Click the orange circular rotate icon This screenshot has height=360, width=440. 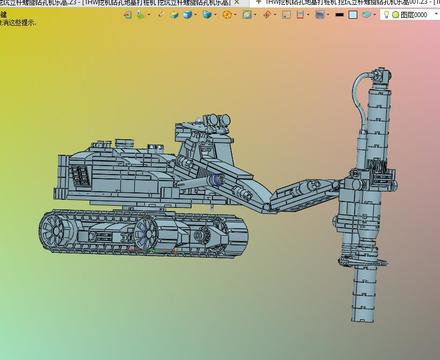click(227, 15)
